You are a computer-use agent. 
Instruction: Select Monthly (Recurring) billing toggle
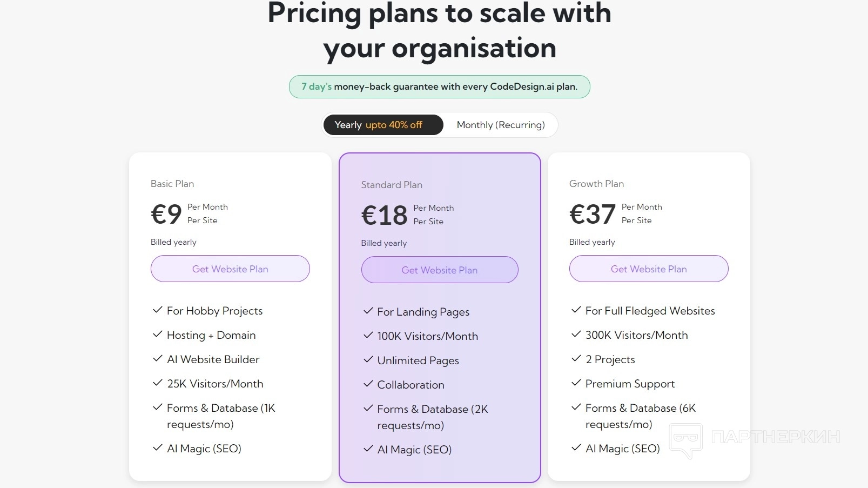(x=500, y=125)
